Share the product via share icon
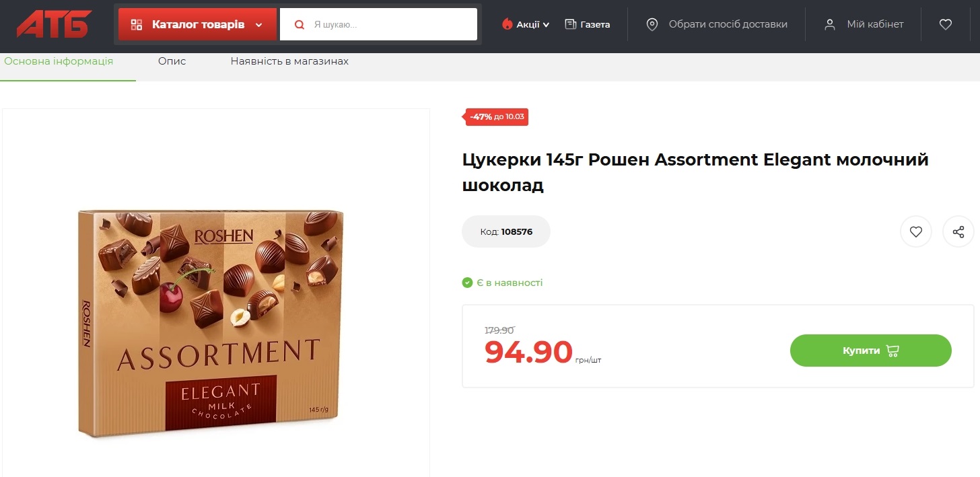980x477 pixels. point(958,232)
